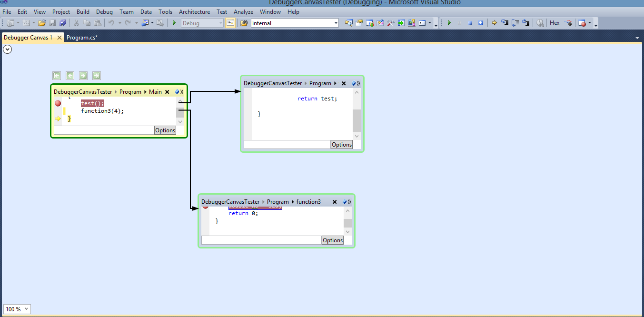
Task: Open the Debug menu
Action: 104,11
